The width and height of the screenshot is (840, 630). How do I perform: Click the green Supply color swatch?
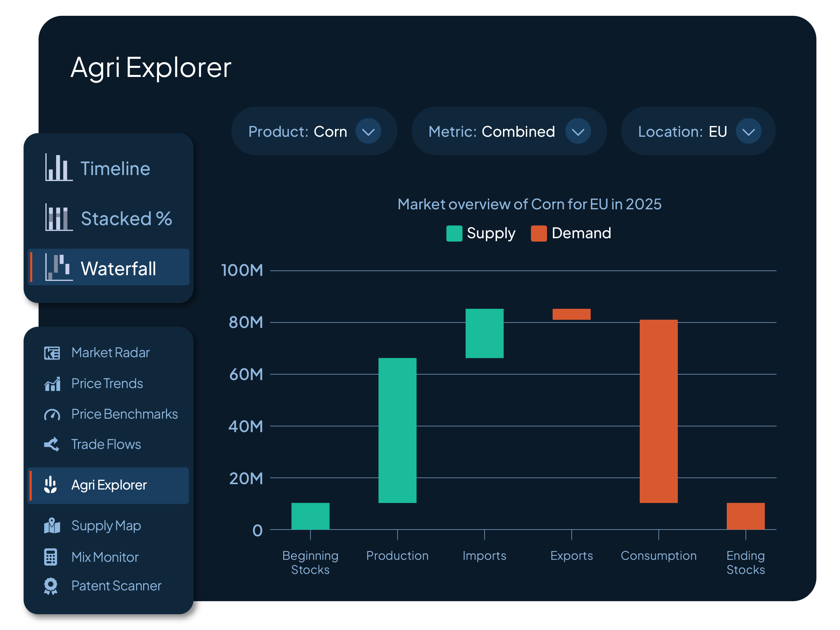coord(454,234)
